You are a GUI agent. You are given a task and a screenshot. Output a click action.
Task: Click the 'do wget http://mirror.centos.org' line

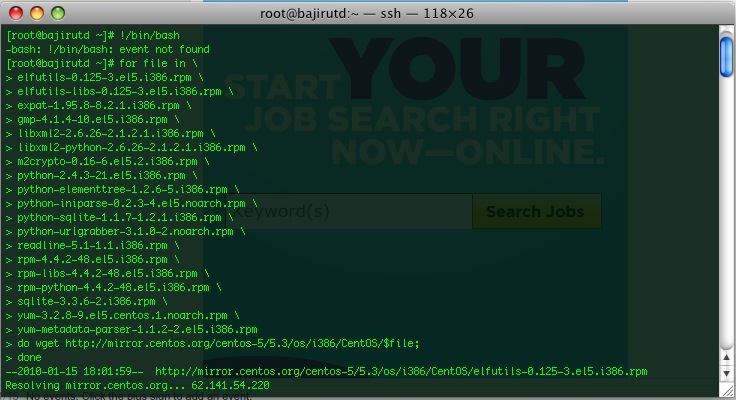pyautogui.click(x=212, y=343)
